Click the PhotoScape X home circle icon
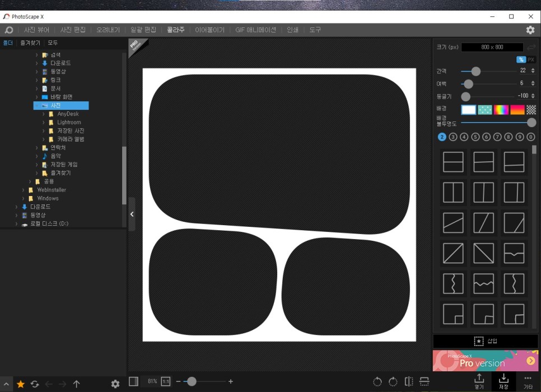The height and width of the screenshot is (392, 541). coord(8,30)
